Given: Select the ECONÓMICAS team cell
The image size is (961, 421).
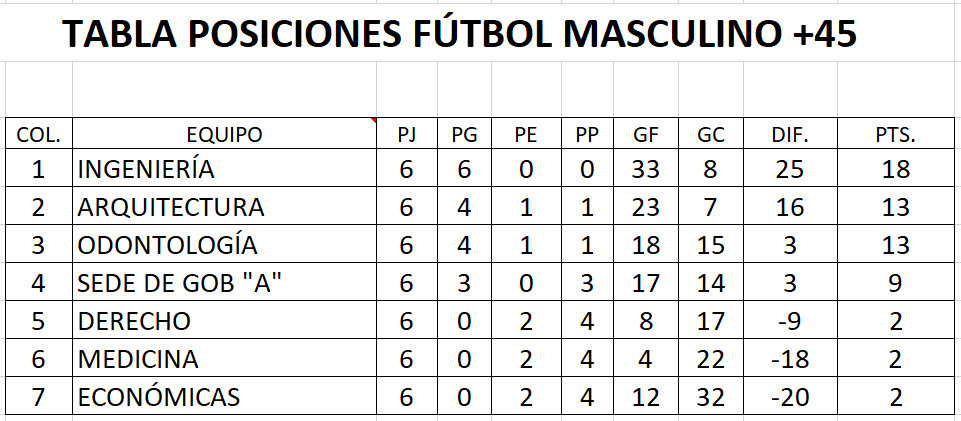Looking at the screenshot, I should click(x=224, y=396).
